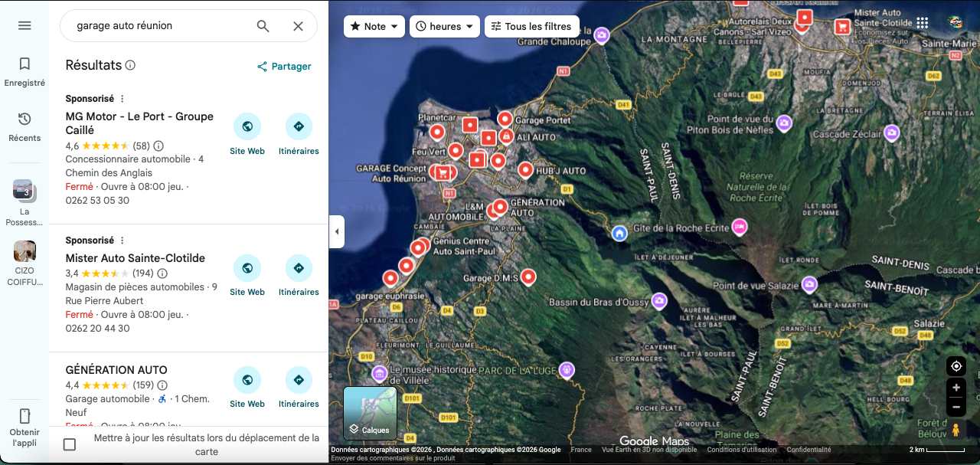Click info icon beside MG Motor reviews
This screenshot has height=465, width=980.
[158, 146]
